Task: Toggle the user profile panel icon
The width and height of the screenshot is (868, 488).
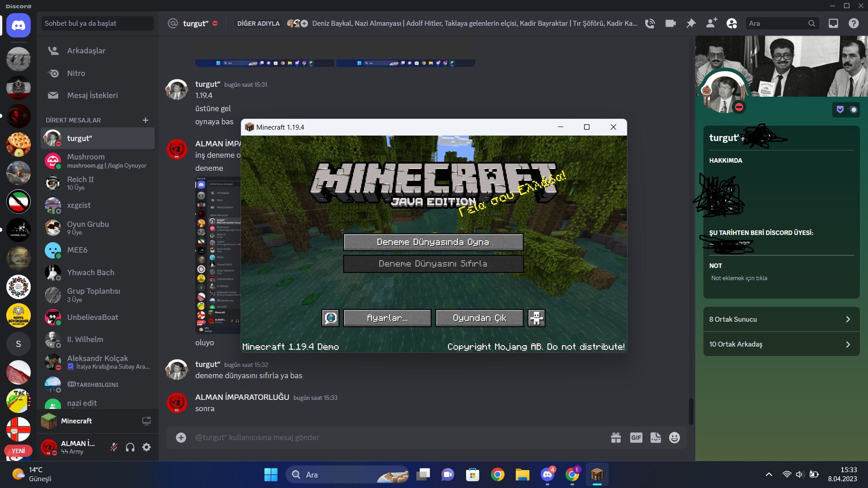Action: pyautogui.click(x=731, y=23)
